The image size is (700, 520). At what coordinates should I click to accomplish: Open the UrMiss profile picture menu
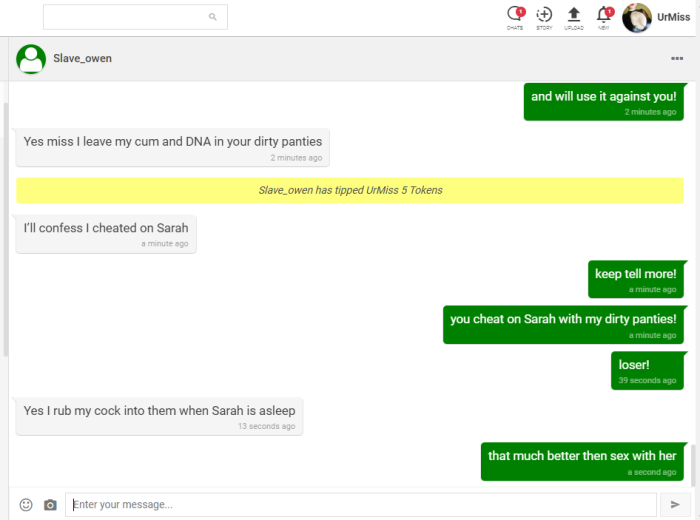pyautogui.click(x=637, y=17)
